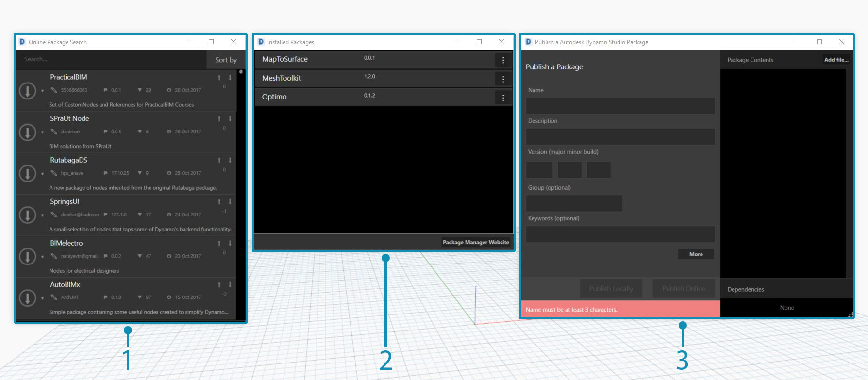This screenshot has width=868, height=380.
Task: Download the AutoBIMx package
Action: point(28,298)
